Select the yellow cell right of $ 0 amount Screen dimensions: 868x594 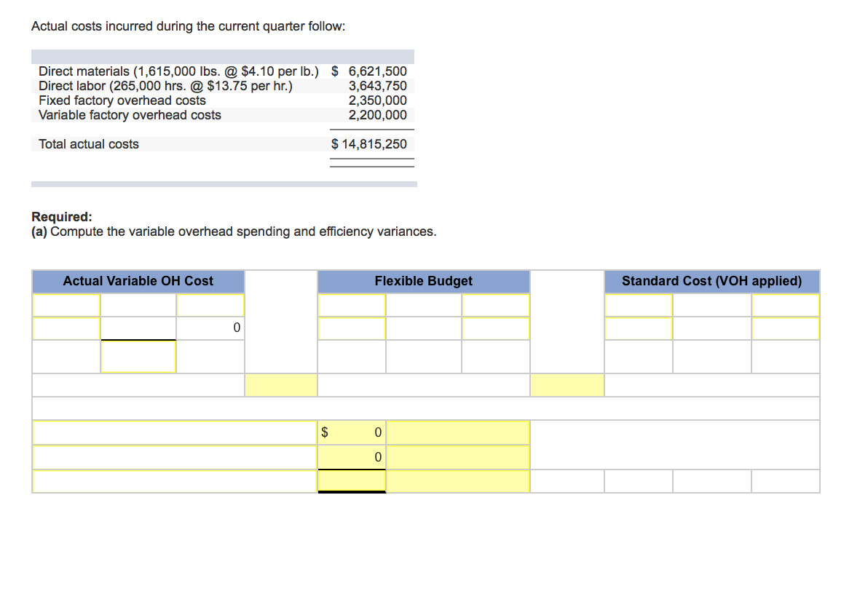point(458,432)
